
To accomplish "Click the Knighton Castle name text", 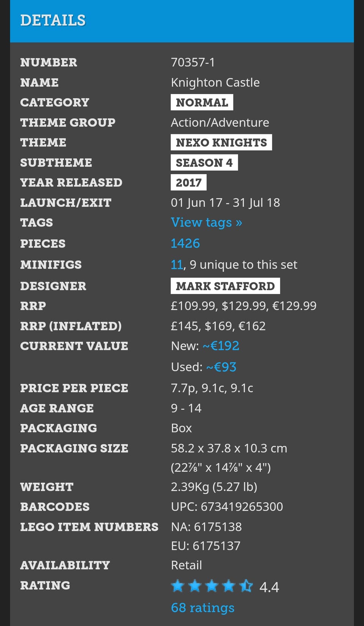I will click(x=215, y=82).
